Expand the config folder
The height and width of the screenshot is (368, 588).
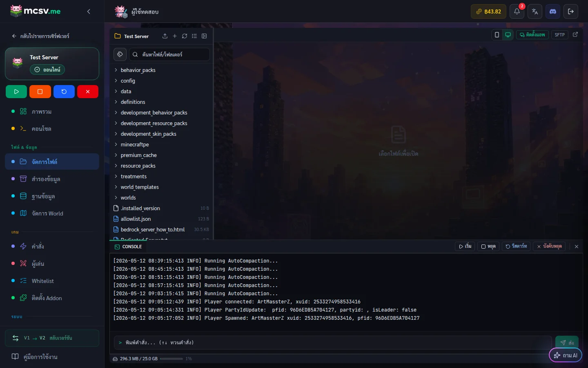[x=162, y=81]
